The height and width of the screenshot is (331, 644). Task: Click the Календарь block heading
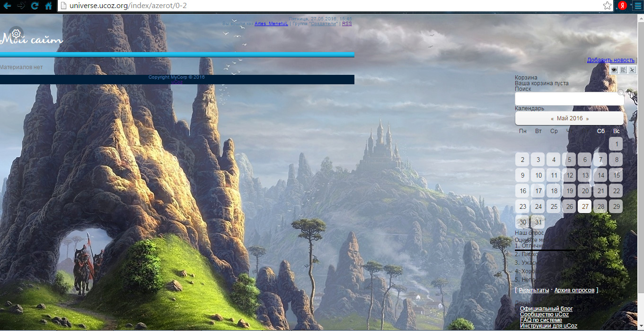(x=529, y=108)
